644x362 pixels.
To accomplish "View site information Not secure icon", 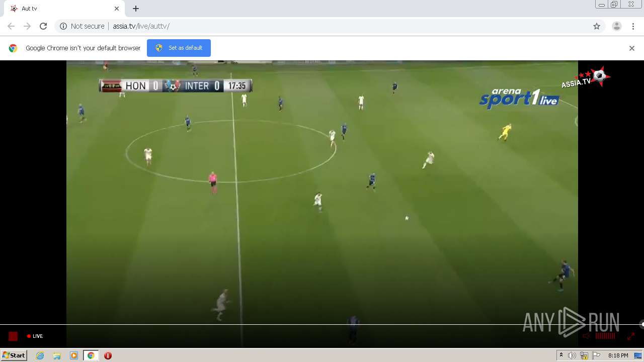I will coord(63,26).
